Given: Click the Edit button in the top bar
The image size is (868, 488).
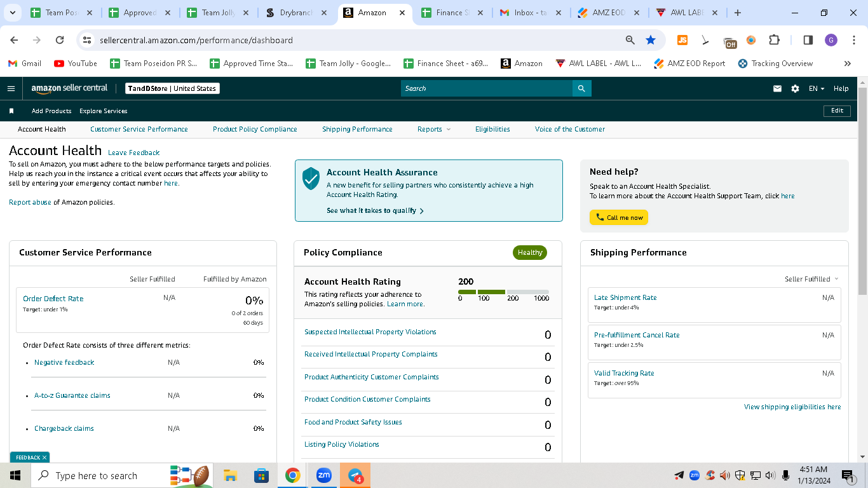Looking at the screenshot, I should click(x=837, y=111).
